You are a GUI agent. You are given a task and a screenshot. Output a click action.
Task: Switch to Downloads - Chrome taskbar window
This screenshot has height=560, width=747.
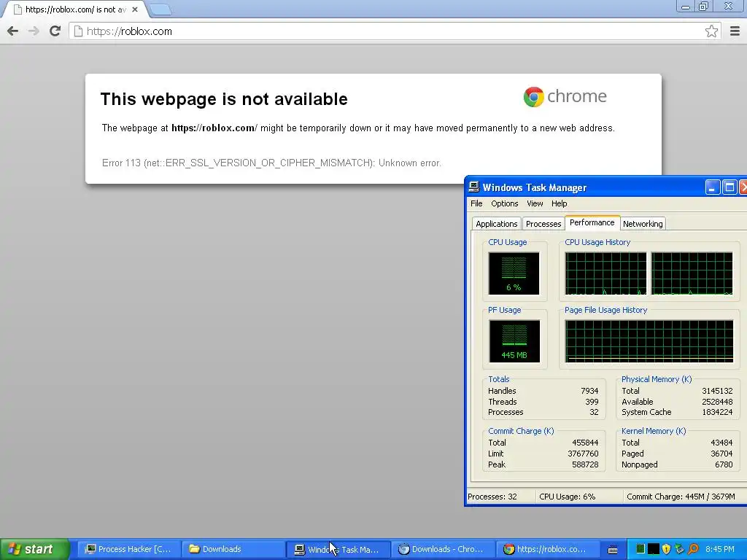[x=443, y=549]
